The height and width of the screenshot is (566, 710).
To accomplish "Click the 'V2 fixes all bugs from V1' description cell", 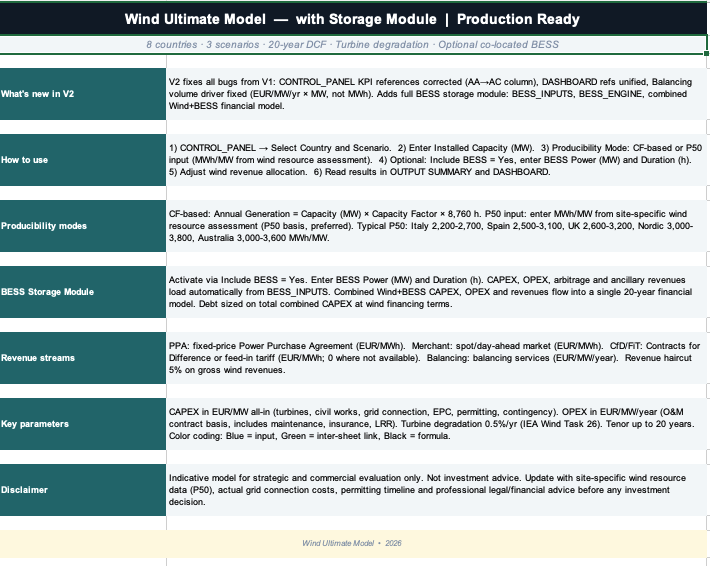I will 437,94.
